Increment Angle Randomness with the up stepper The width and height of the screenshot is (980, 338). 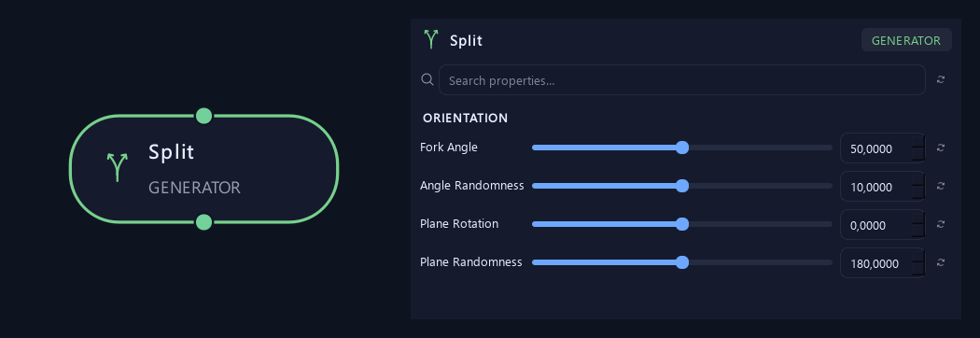pyautogui.click(x=918, y=179)
